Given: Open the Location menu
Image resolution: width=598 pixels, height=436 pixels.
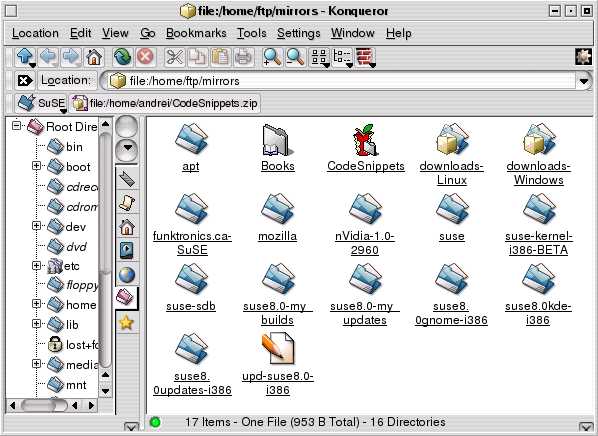Looking at the screenshot, I should coord(35,33).
